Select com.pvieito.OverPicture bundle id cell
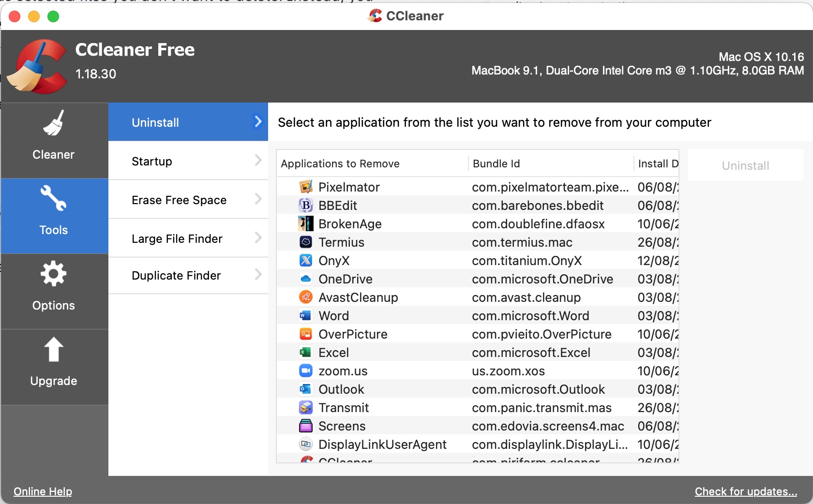The width and height of the screenshot is (813, 504). tap(542, 334)
